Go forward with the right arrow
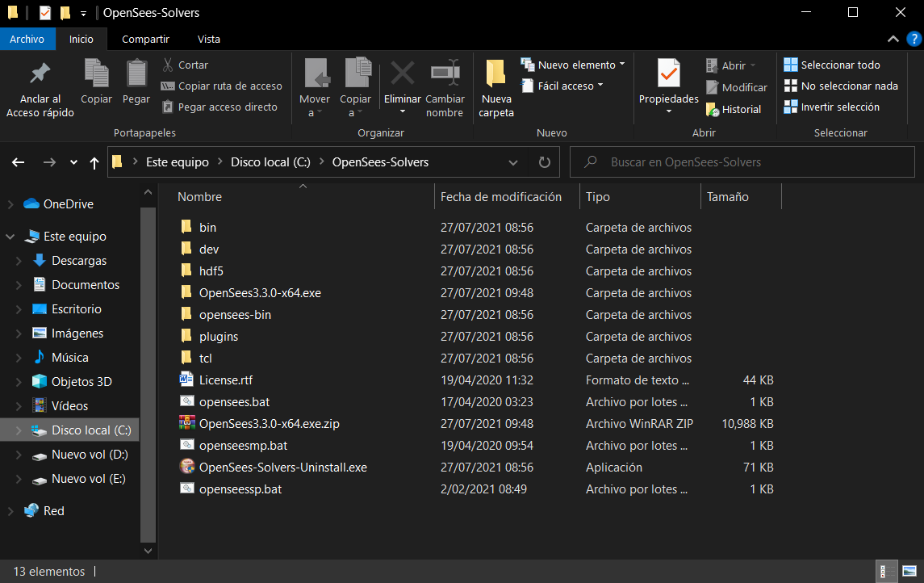The image size is (924, 583). pyautogui.click(x=49, y=162)
